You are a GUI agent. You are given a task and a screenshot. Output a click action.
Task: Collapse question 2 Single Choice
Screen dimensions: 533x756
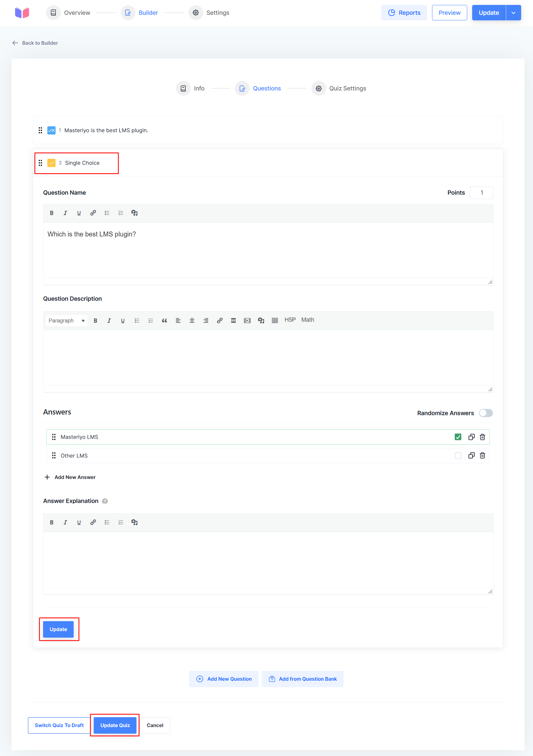(268, 163)
